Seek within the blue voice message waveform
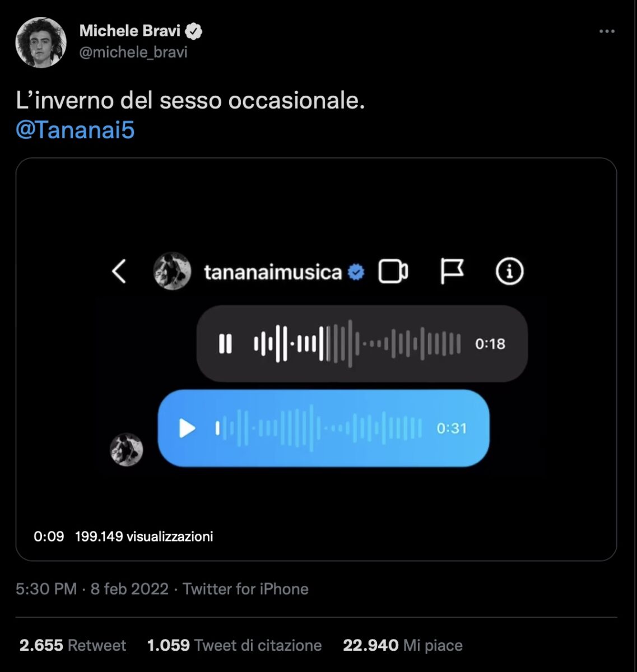Screen dimensions: 637x672 pyautogui.click(x=319, y=428)
